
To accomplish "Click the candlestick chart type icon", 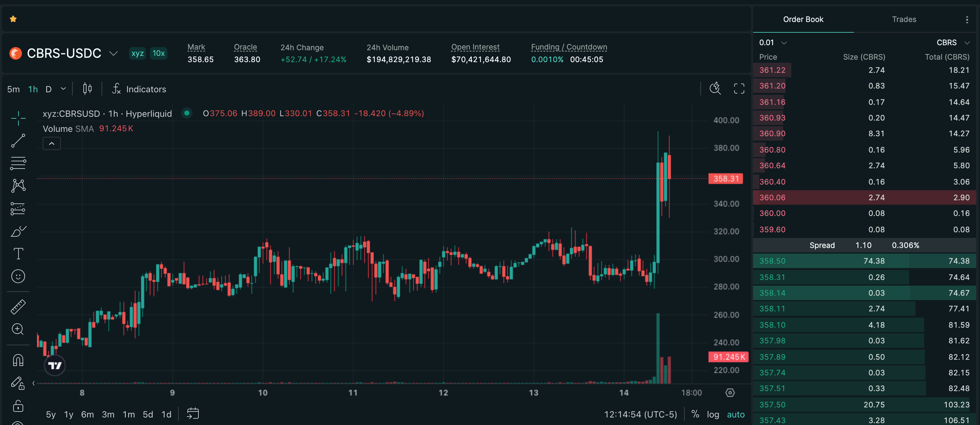I will 87,89.
